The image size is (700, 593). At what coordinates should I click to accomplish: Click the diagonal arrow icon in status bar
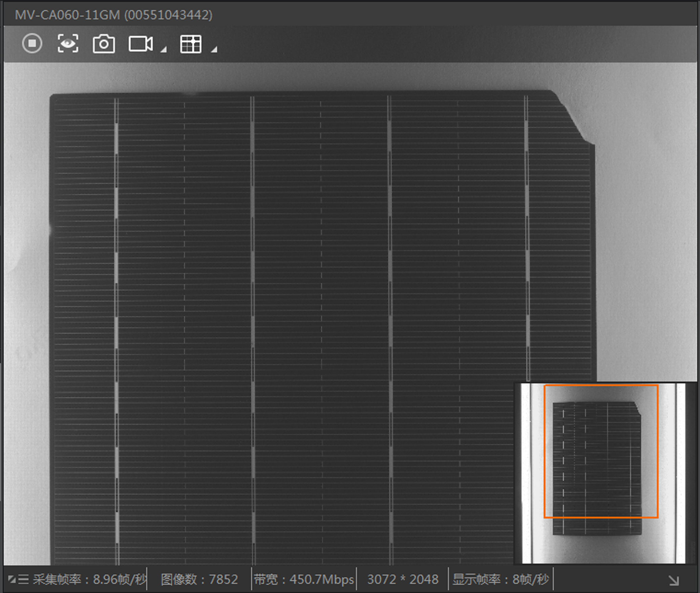point(674,580)
